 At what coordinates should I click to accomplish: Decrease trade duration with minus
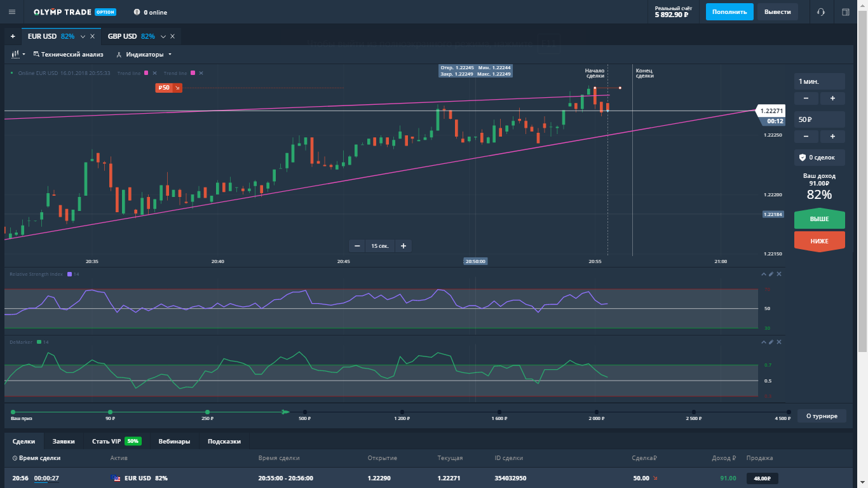click(x=806, y=98)
